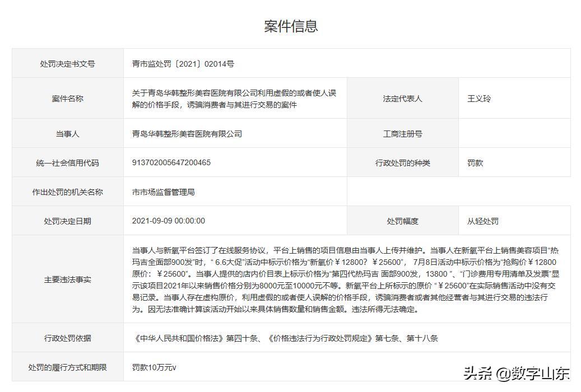Click the 当事人 row label

67,133
